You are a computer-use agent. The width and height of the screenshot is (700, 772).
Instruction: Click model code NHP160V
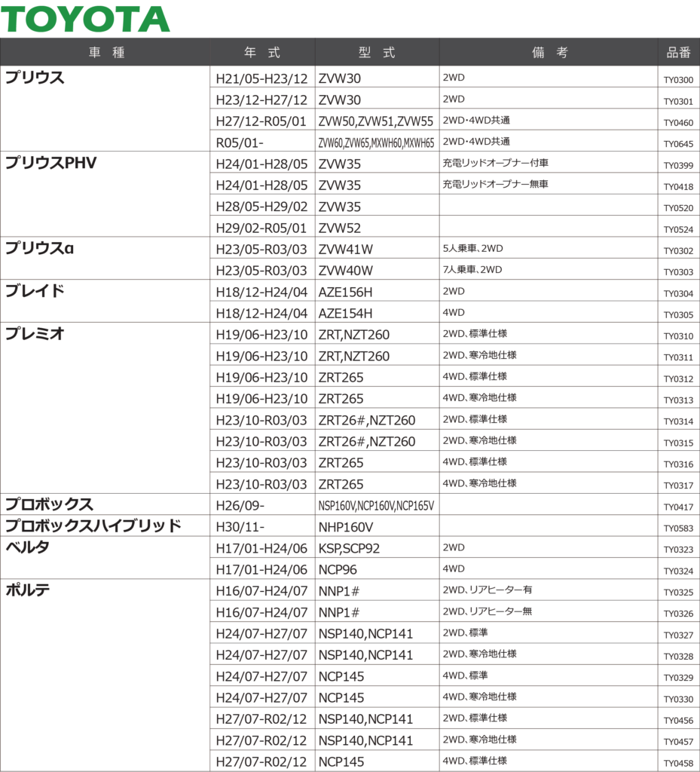(345, 527)
